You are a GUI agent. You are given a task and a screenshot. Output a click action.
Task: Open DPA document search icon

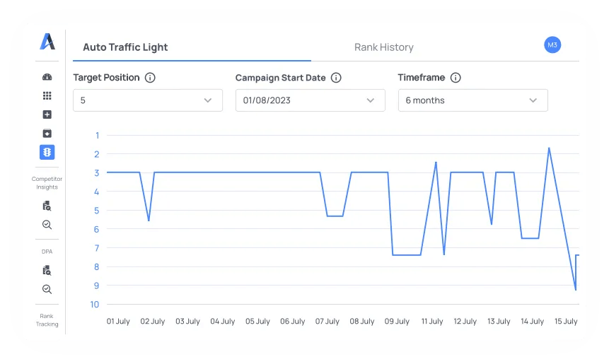tap(47, 270)
